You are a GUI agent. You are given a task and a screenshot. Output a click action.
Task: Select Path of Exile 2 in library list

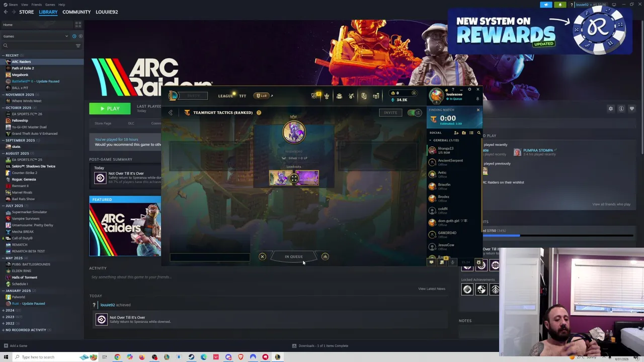23,68
